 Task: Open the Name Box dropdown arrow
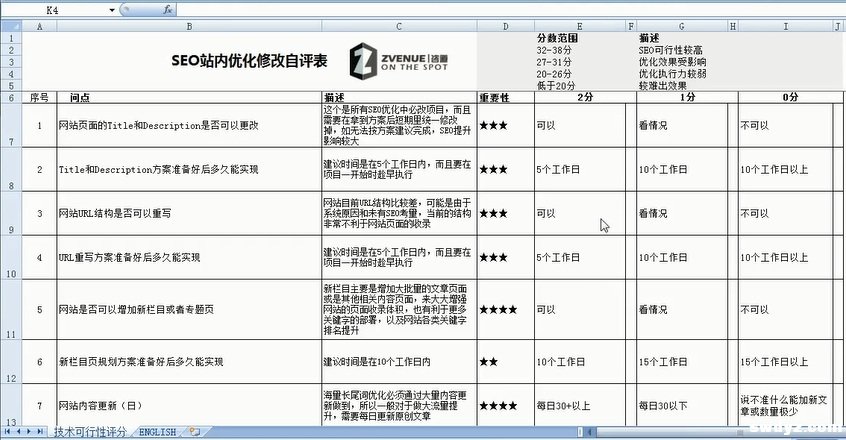tap(111, 9)
